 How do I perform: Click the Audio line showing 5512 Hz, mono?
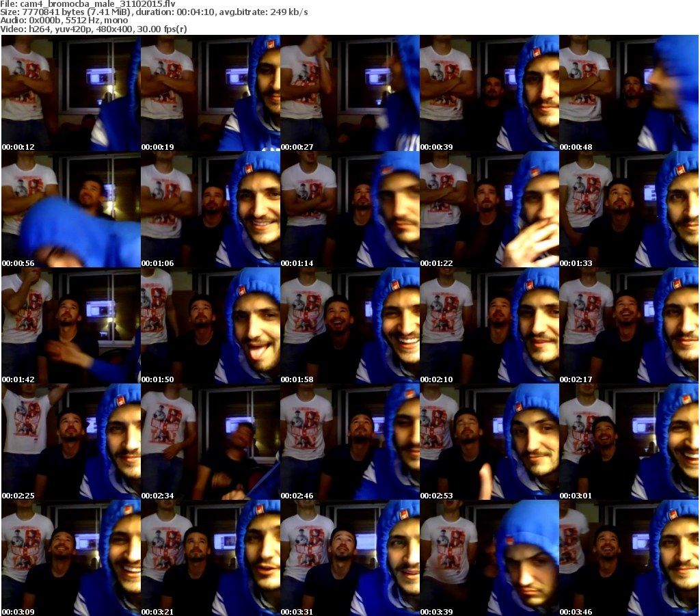click(x=64, y=21)
